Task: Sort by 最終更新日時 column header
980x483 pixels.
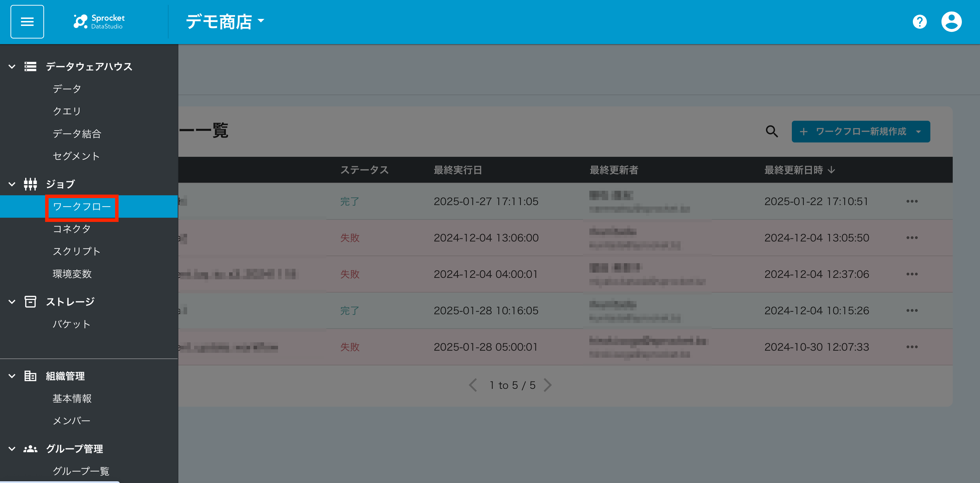Action: (794, 170)
